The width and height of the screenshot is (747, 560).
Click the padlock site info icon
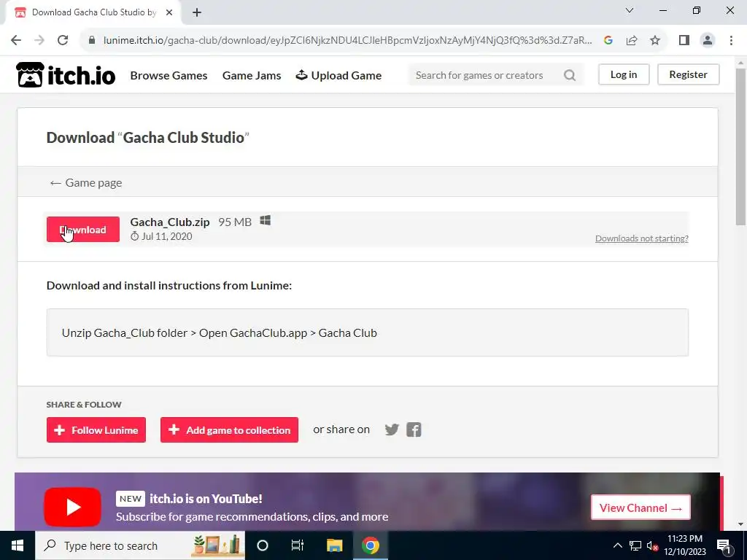(92, 40)
